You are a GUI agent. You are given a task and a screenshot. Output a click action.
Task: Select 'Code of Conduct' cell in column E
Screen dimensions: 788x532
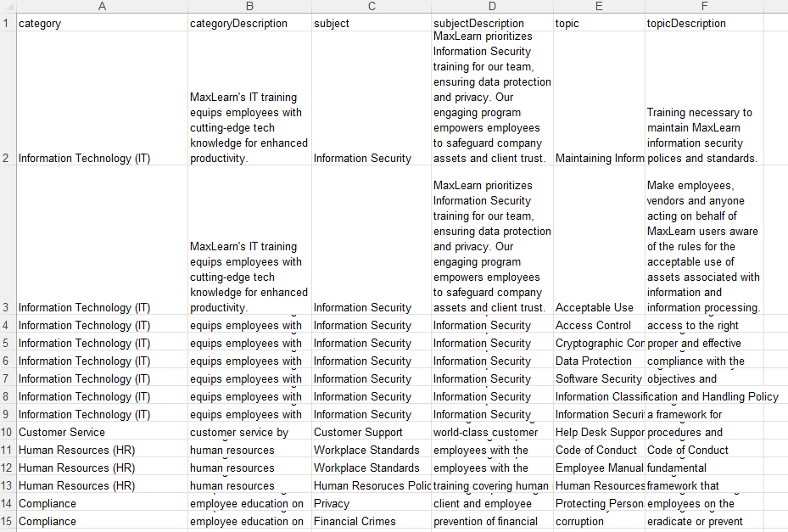pos(599,450)
